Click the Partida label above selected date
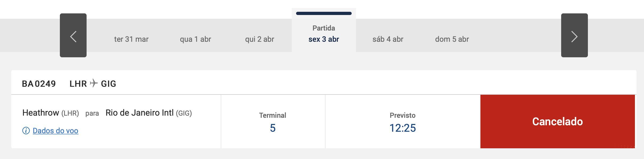The height and width of the screenshot is (159, 644). point(324,28)
